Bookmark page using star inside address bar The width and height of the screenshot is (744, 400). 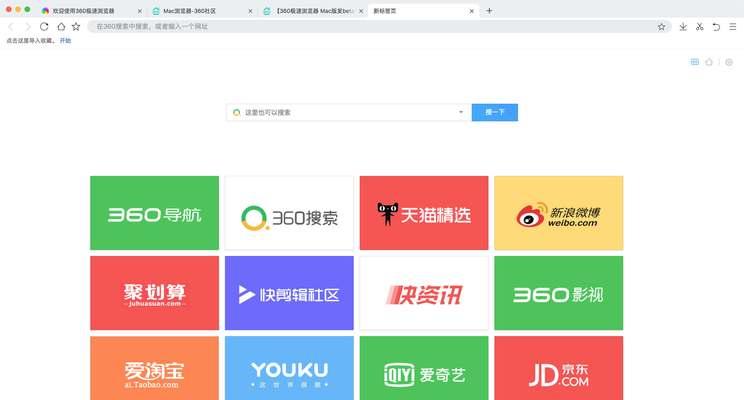tap(661, 27)
